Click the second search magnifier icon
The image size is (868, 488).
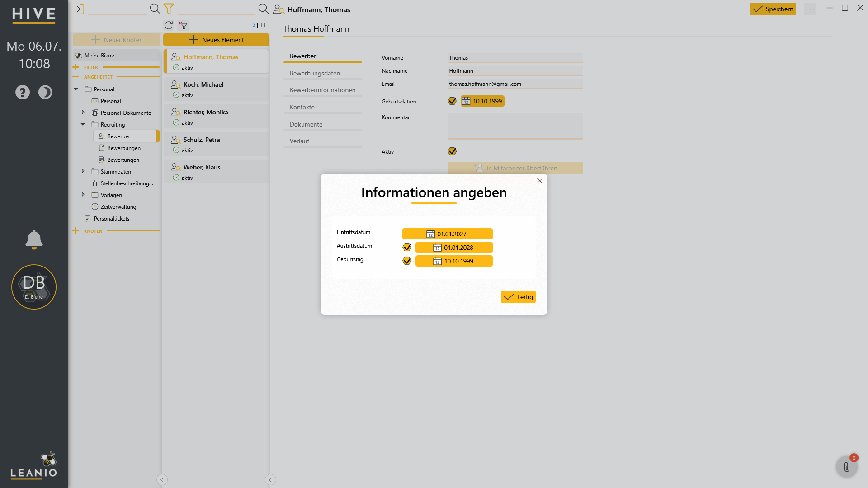point(263,9)
